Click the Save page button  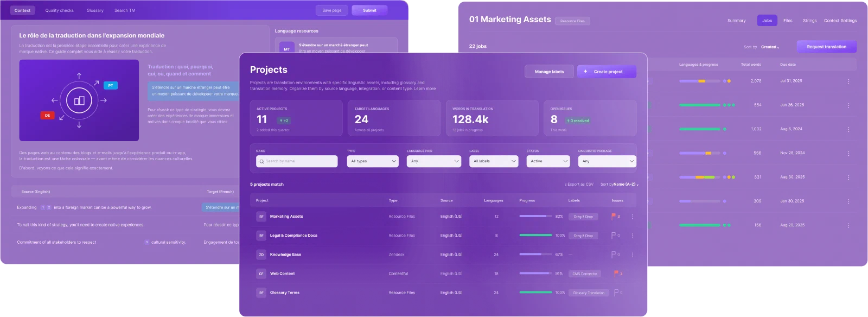pyautogui.click(x=332, y=10)
